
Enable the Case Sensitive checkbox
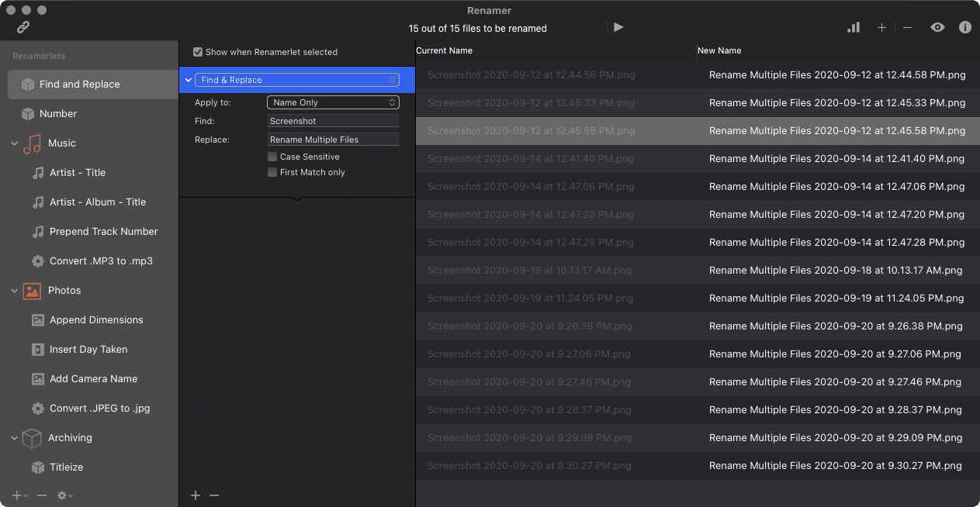(x=272, y=157)
